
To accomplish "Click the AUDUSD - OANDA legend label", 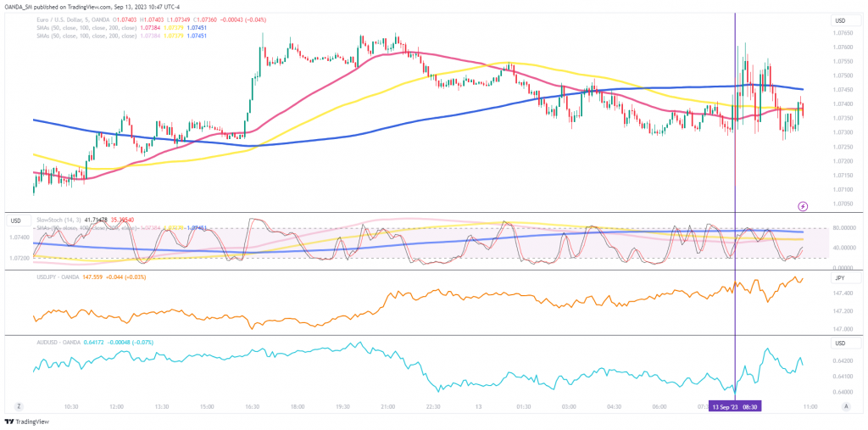I will coord(58,343).
